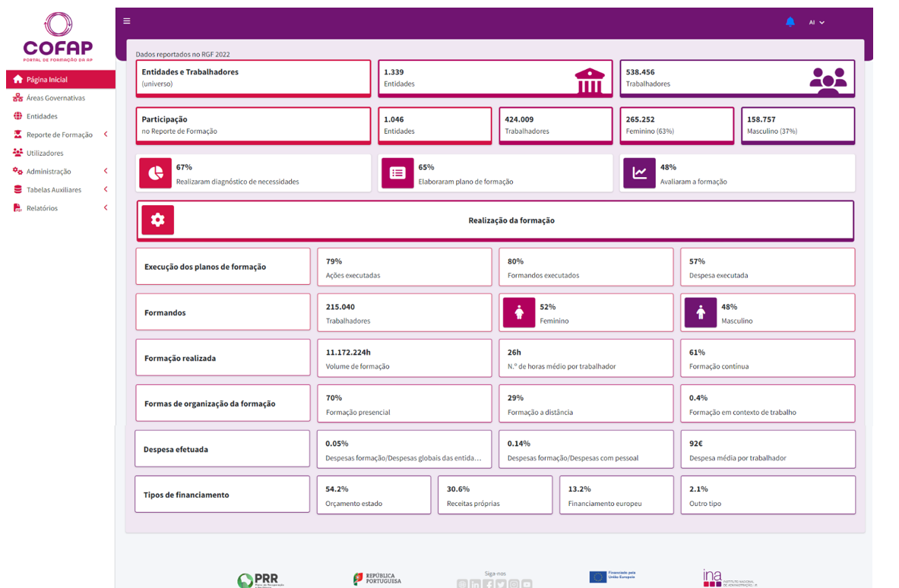Open the LinkedIn social icon
This screenshot has width=899, height=588.
475,584
